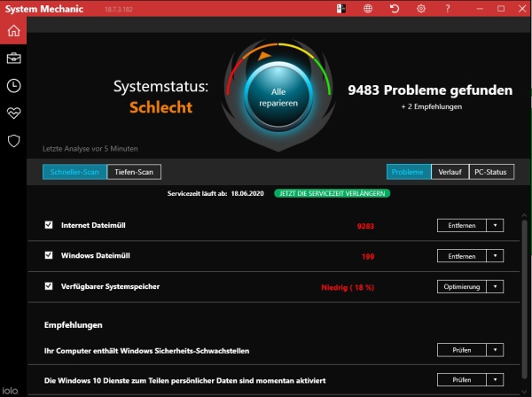Click the scrollbar up arrow

524,215
